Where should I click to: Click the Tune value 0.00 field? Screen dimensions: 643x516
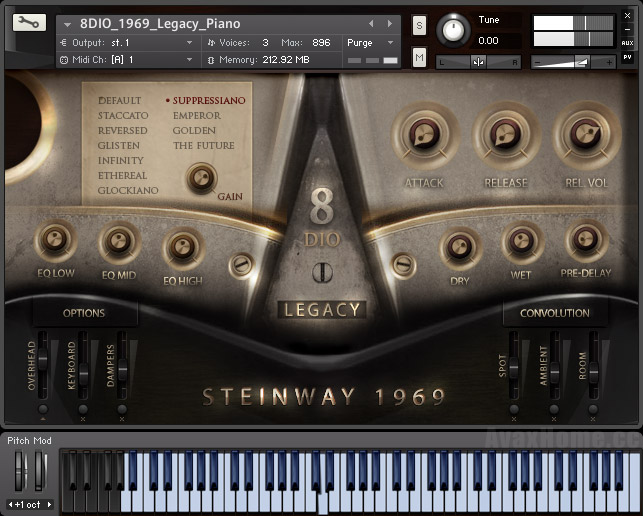tap(488, 41)
